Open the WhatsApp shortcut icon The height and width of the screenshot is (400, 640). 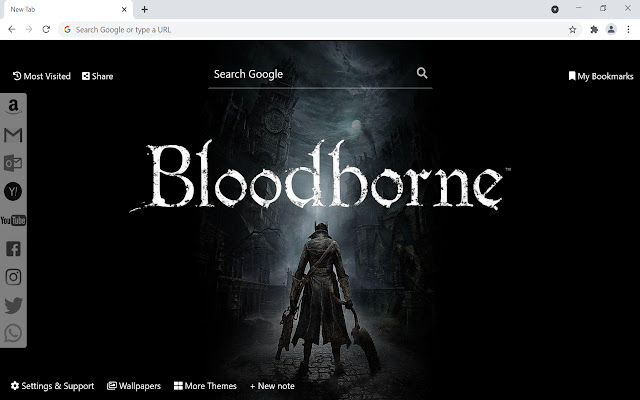point(13,333)
